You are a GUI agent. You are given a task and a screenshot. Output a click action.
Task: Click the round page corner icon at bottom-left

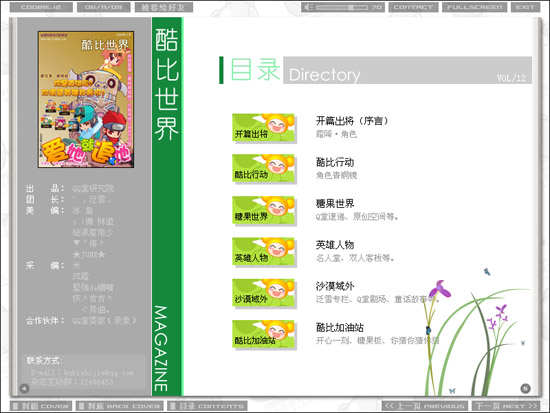[x=24, y=388]
